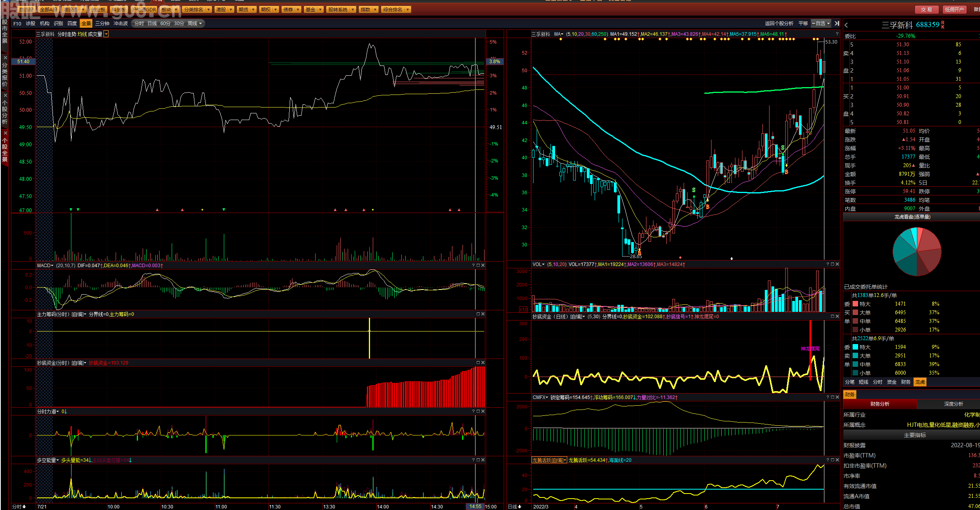Toggle the 三分钟 view mode
Image resolution: width=980 pixels, height=510 pixels.
(x=102, y=24)
